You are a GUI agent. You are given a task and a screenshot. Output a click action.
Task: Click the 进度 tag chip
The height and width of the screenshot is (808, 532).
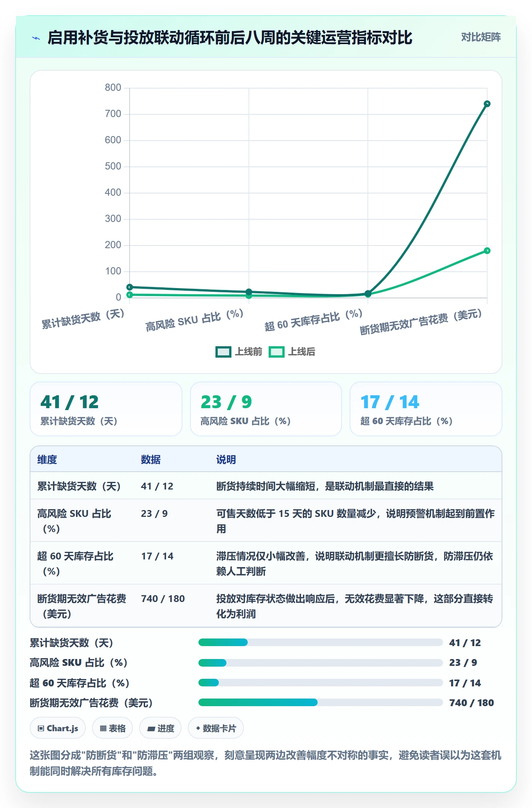pos(160,728)
